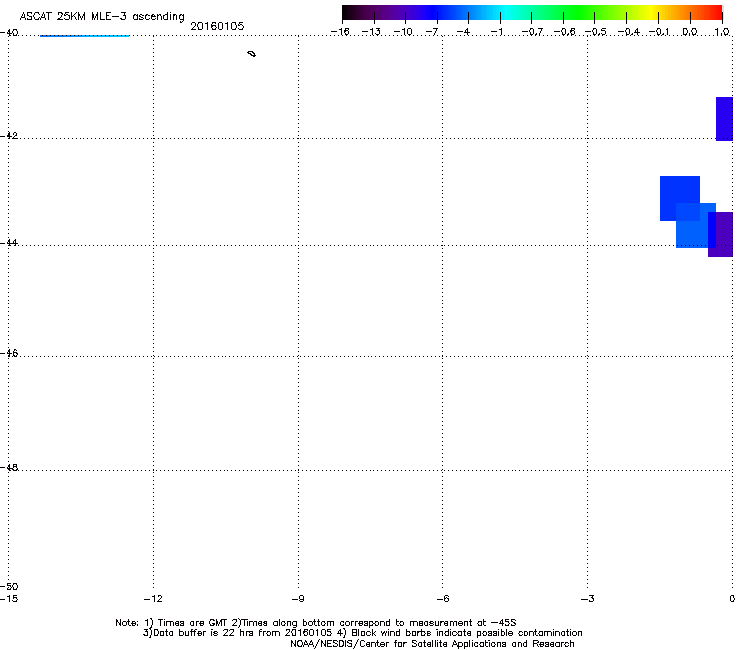This screenshot has width=740, height=650.
Task: Click the -0.6 label on the color scale
Action: tap(564, 32)
